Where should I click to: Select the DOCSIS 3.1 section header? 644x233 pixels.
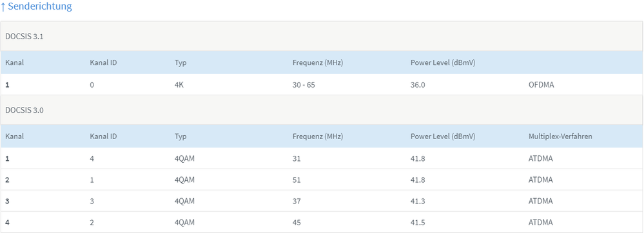(x=322, y=36)
